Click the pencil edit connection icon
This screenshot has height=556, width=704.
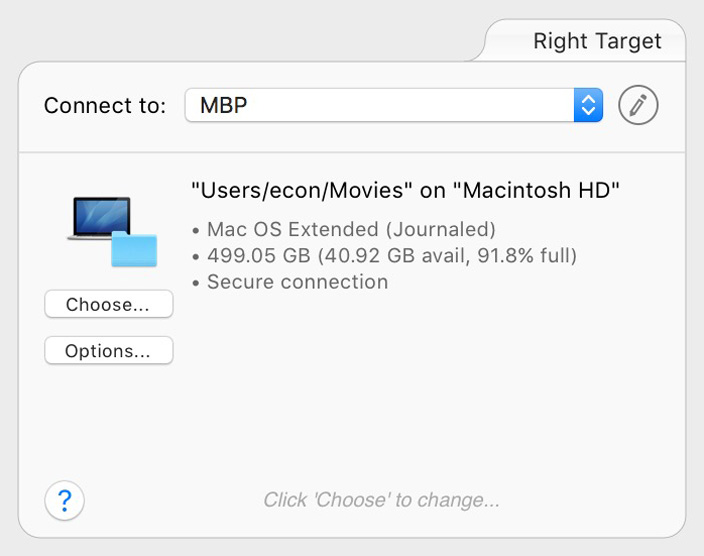point(638,105)
